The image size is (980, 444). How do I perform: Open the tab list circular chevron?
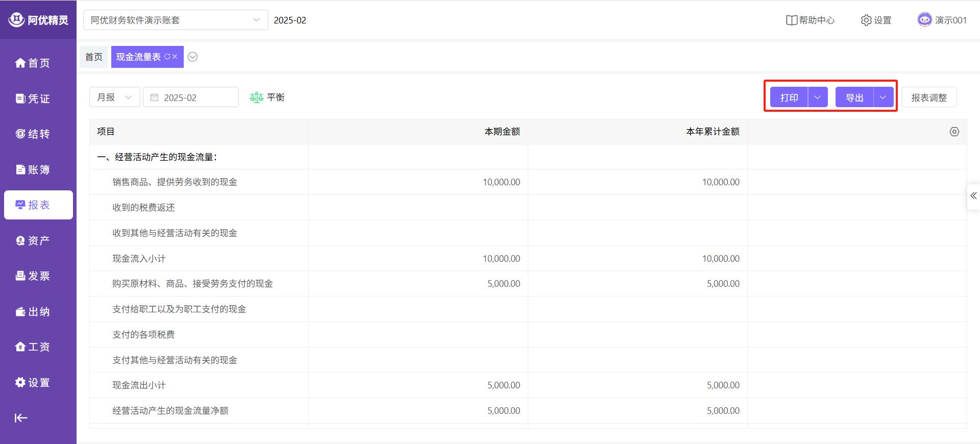(x=192, y=57)
